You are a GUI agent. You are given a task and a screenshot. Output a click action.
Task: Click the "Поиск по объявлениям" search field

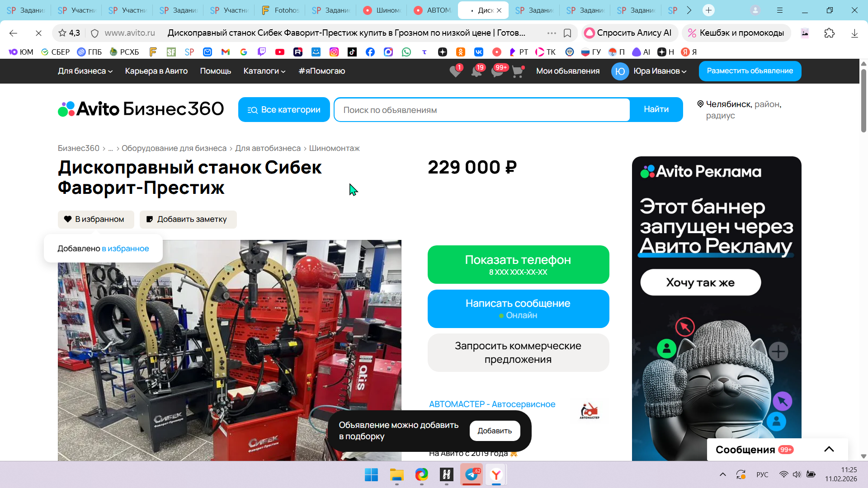coord(481,110)
